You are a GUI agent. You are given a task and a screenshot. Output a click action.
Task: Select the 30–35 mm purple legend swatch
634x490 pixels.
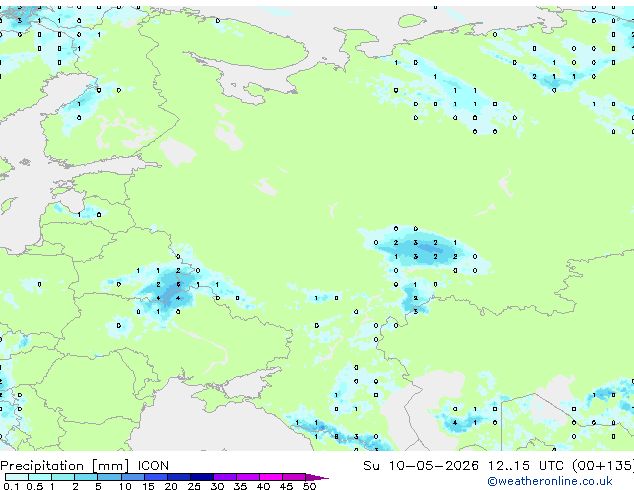click(x=224, y=477)
